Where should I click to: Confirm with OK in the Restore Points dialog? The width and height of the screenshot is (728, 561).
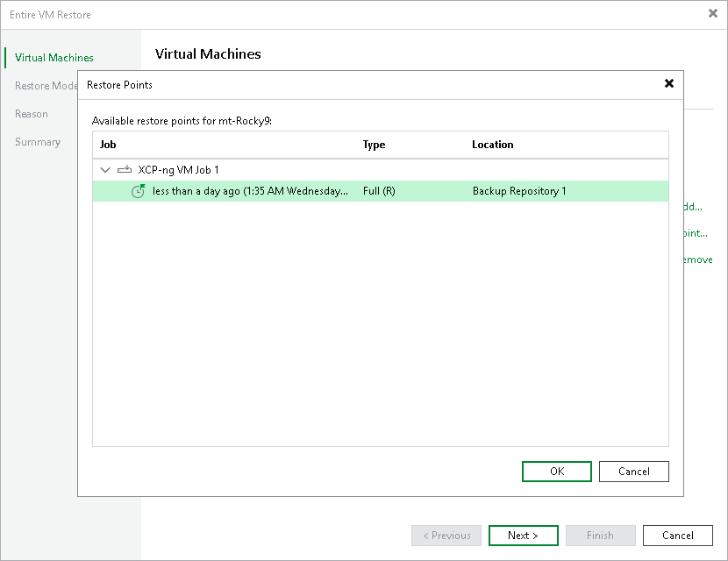click(557, 472)
